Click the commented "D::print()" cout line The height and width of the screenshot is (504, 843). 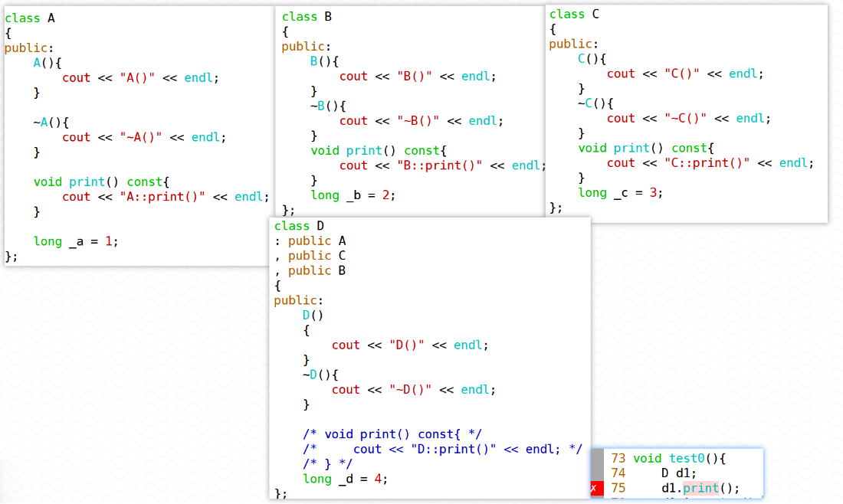[442, 449]
